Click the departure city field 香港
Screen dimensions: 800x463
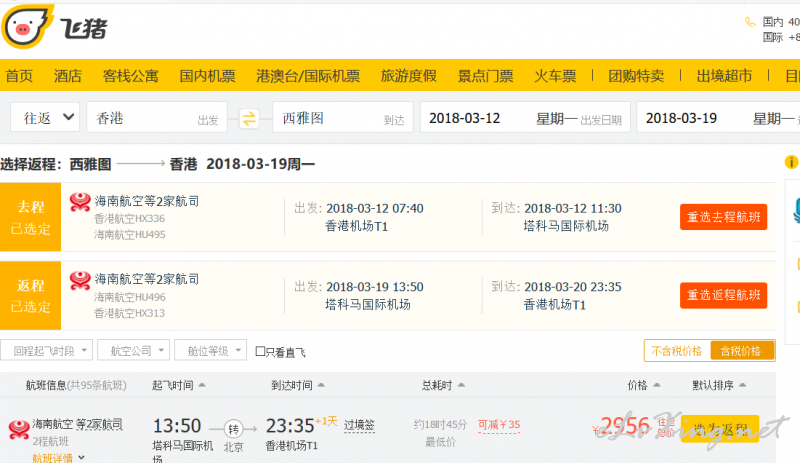(157, 118)
